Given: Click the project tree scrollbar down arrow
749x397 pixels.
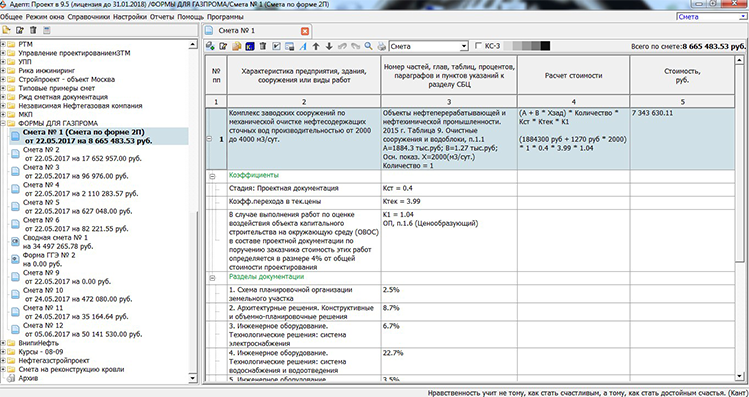Looking at the screenshot, I should (193, 378).
